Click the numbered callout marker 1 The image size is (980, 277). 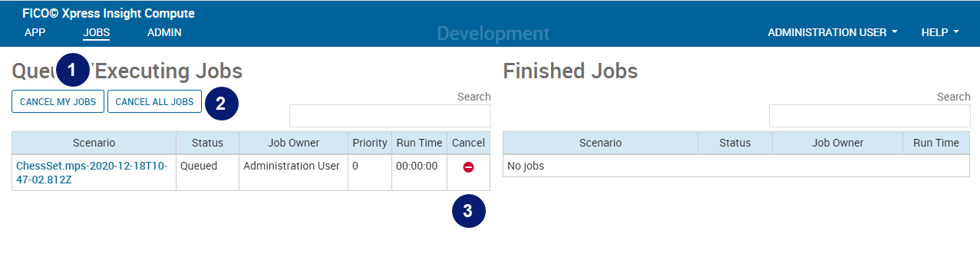click(72, 71)
